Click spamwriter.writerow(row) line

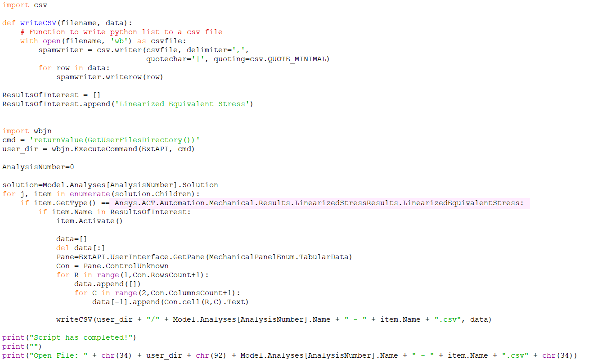click(110, 77)
